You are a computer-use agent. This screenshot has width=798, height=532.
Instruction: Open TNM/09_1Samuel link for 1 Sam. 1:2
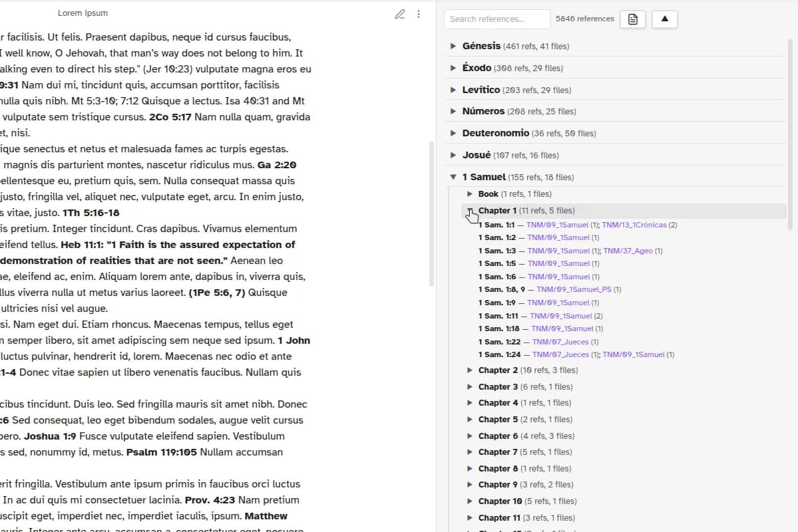point(558,237)
